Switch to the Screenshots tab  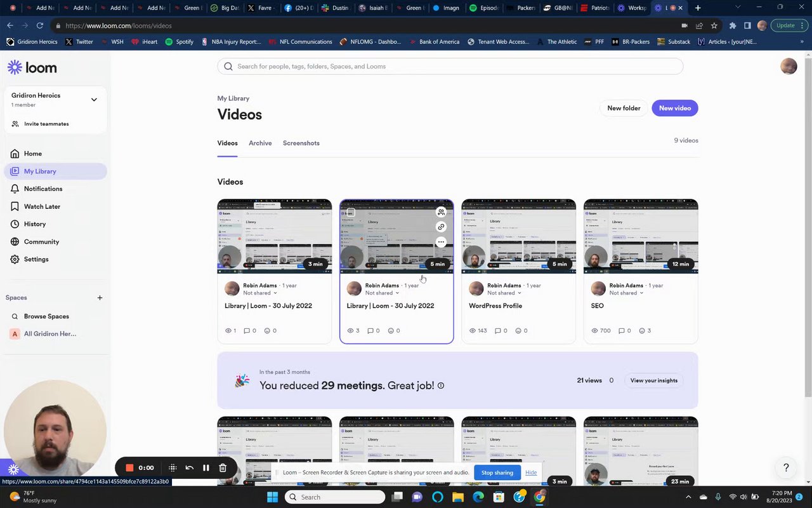click(x=301, y=143)
